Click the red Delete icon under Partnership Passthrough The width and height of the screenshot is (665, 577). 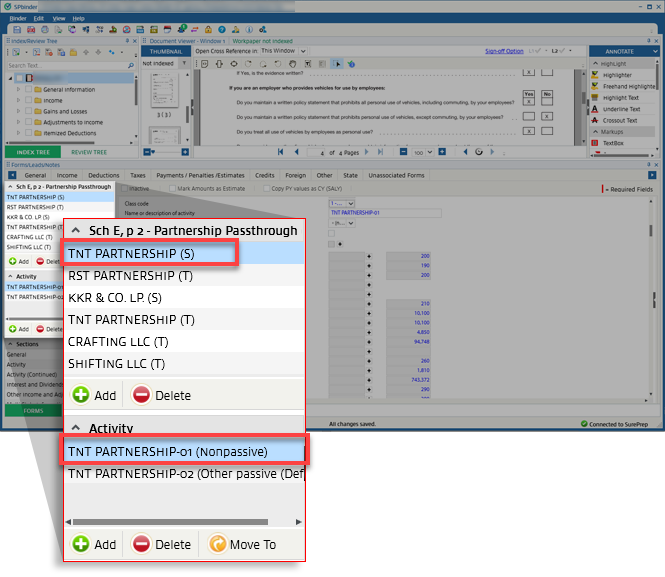[x=142, y=395]
